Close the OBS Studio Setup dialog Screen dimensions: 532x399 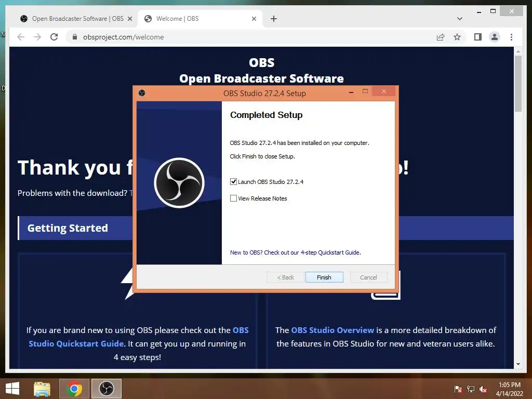384,91
